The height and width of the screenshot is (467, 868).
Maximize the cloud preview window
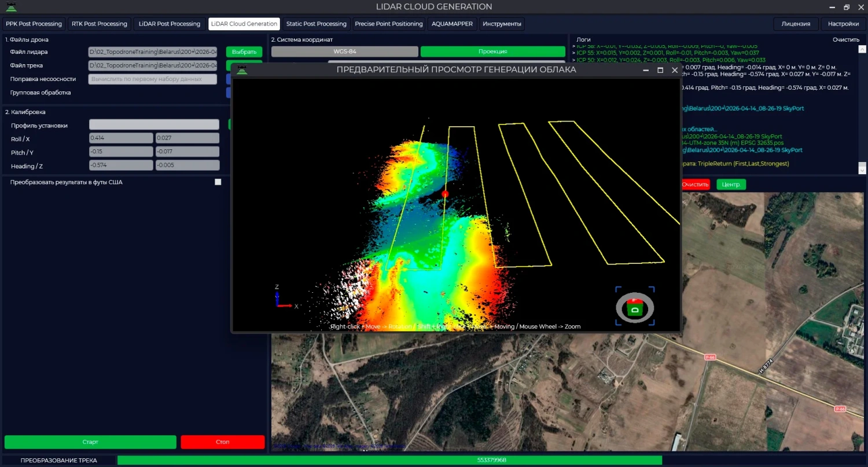point(660,70)
